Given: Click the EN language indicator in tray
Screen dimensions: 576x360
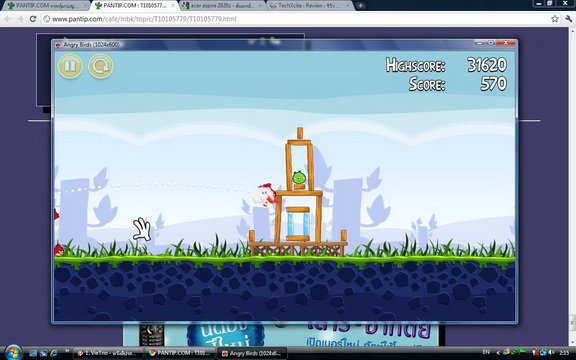Looking at the screenshot, I should point(486,352).
